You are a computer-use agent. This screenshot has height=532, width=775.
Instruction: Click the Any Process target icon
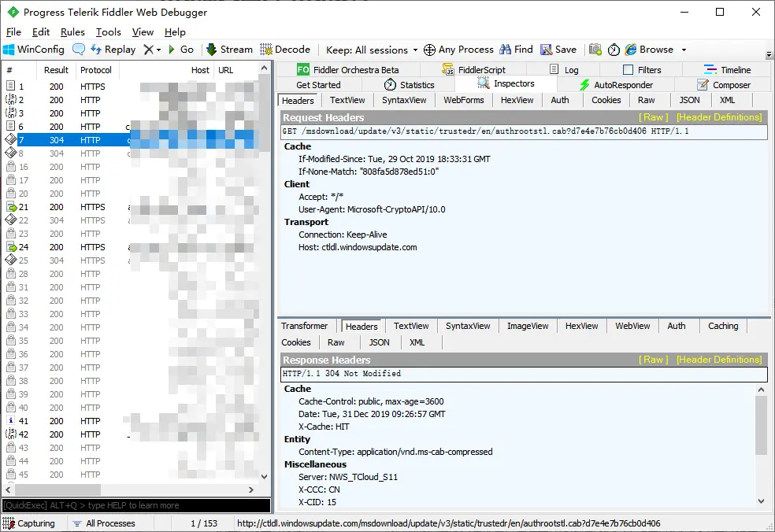(x=429, y=50)
